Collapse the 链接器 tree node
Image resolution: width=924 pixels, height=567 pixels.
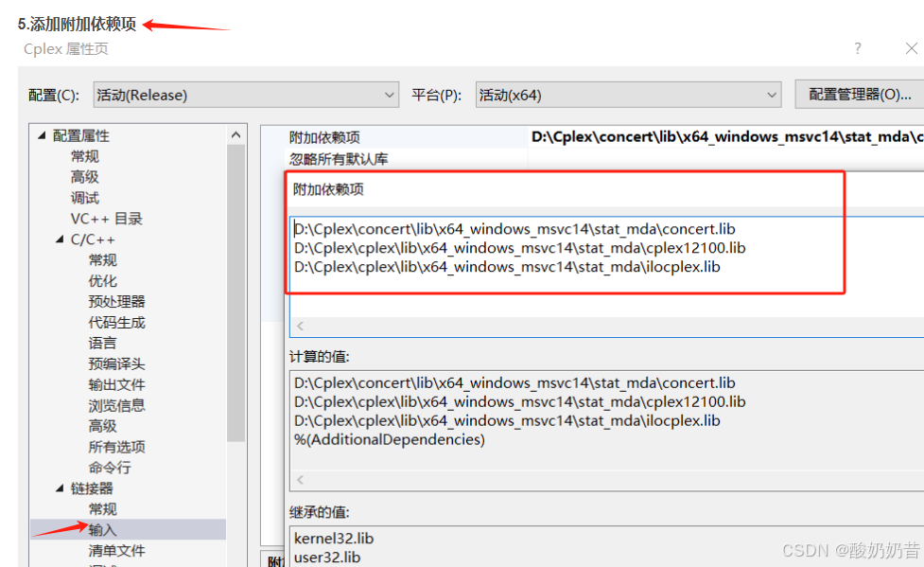pos(60,488)
